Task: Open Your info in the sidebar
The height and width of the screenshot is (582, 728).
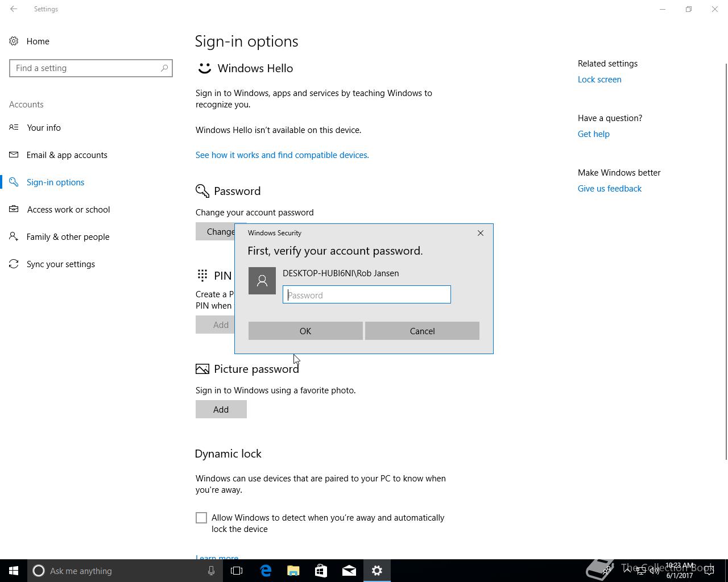Action: coord(44,128)
